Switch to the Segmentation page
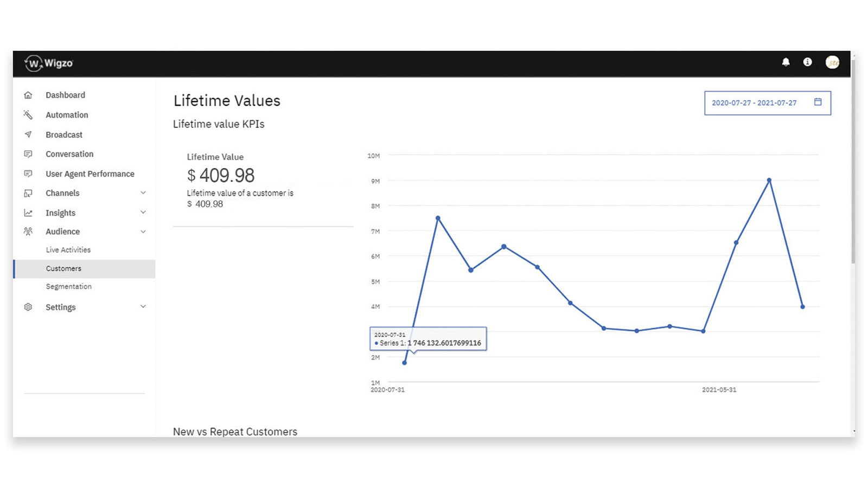This screenshot has width=868, height=488. tap(69, 286)
